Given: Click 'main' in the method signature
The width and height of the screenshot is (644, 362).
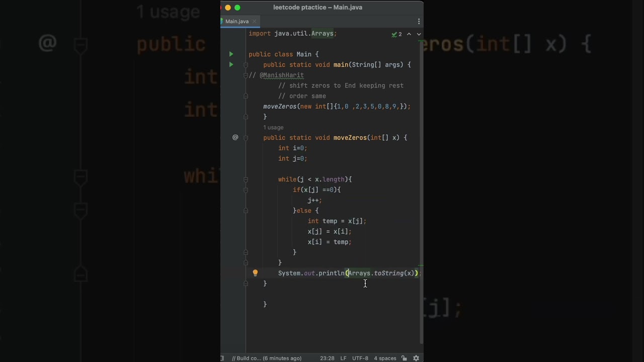Looking at the screenshot, I should coord(341,64).
